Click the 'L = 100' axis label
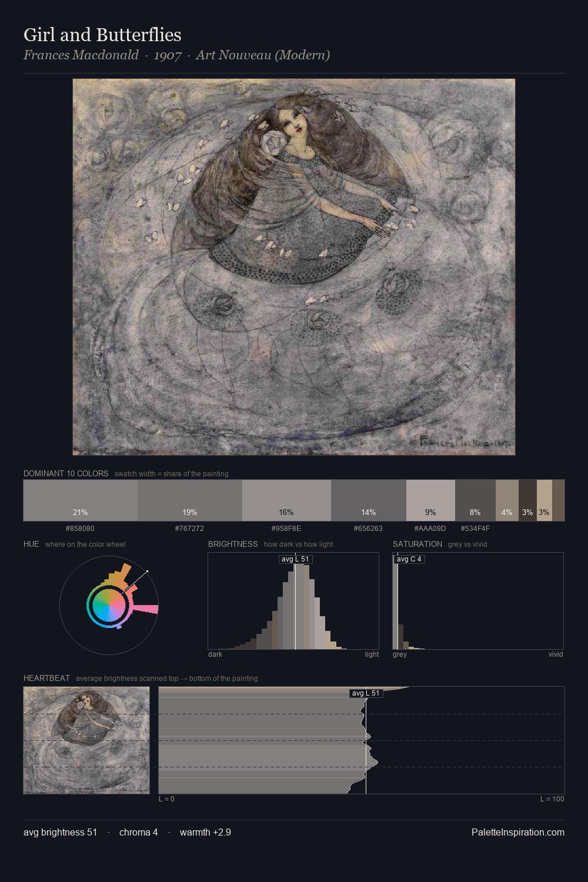The width and height of the screenshot is (588, 882). [x=552, y=799]
